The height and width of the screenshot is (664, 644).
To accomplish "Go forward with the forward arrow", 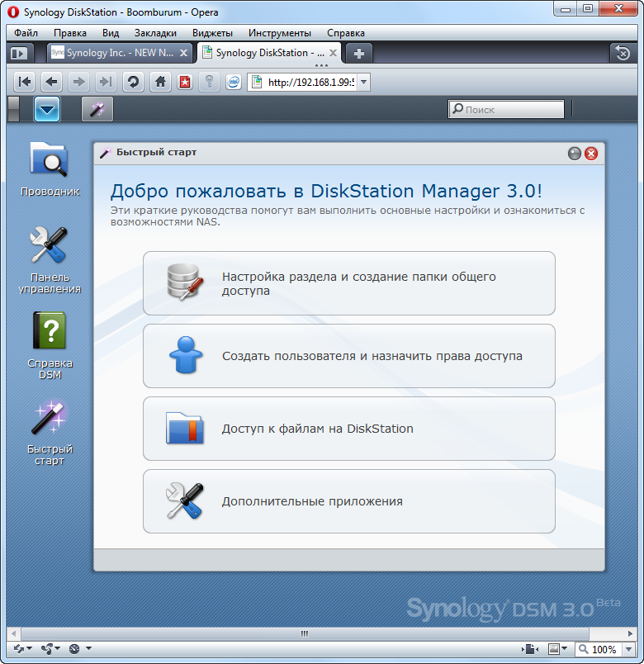I will tap(78, 82).
